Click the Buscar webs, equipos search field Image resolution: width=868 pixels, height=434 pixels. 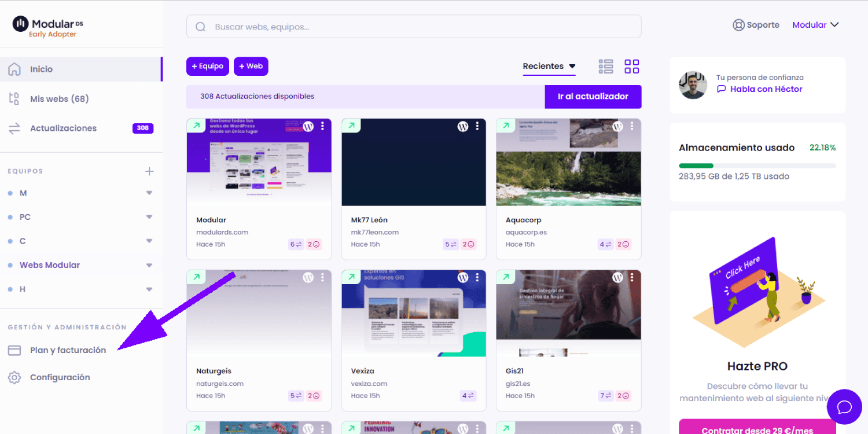click(414, 27)
